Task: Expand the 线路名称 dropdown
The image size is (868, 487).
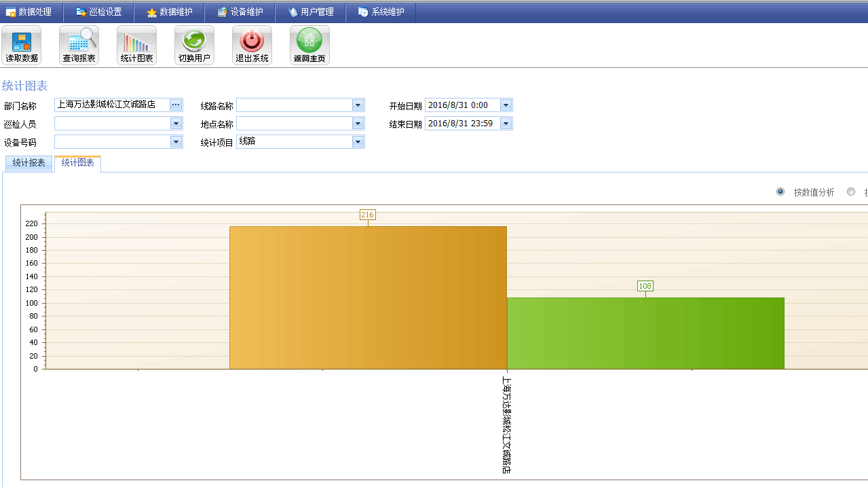Action: click(x=358, y=105)
